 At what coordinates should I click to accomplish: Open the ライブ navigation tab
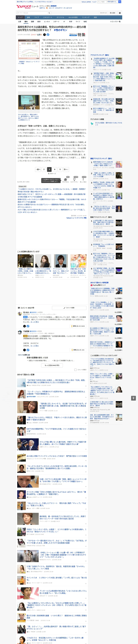point(37,17)
